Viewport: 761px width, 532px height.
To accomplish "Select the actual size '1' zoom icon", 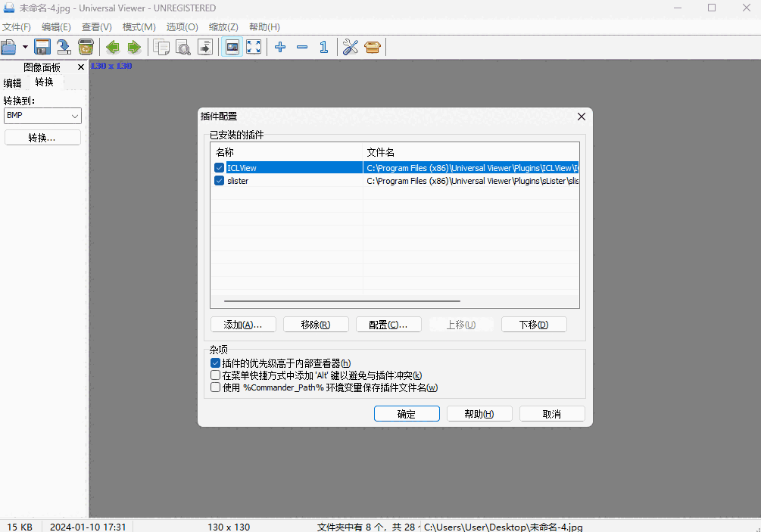I will click(323, 46).
